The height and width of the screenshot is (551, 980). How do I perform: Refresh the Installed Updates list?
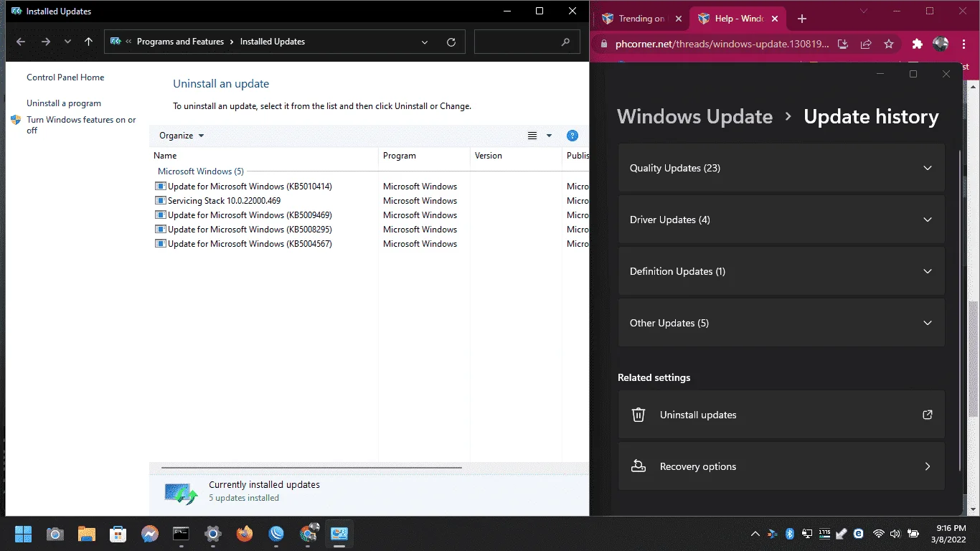pos(451,42)
